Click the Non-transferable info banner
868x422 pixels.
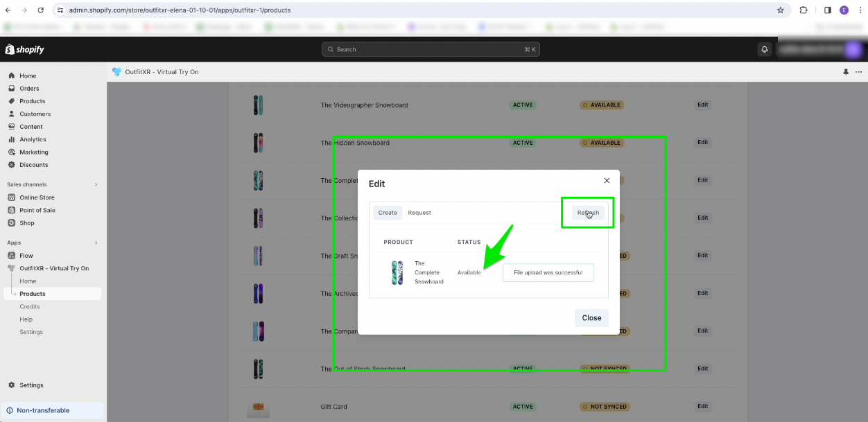53,410
